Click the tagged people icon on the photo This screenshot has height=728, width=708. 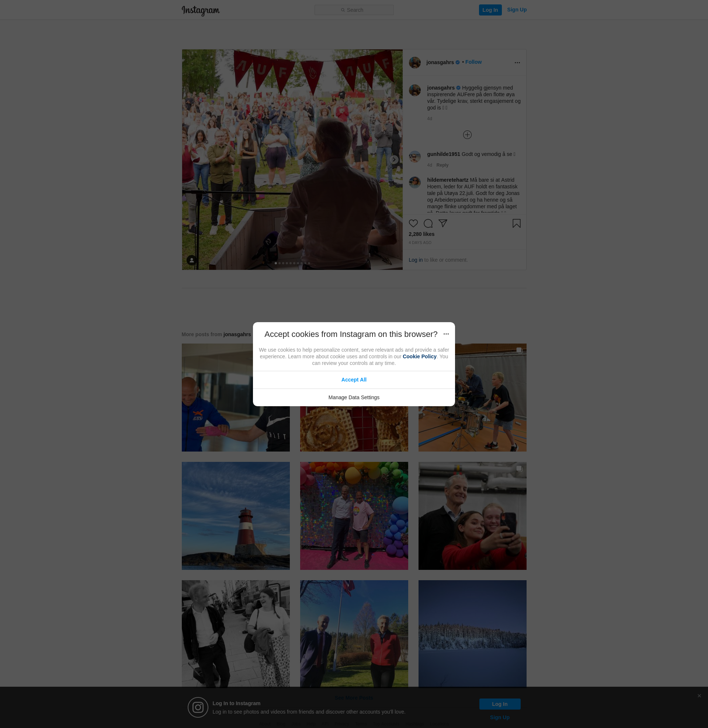click(191, 260)
